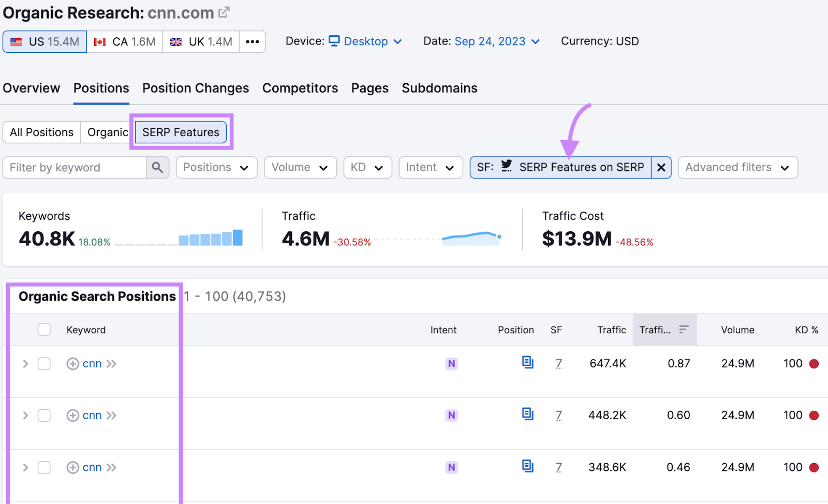Open cnn.com via the external link icon
The image size is (828, 504).
tap(223, 11)
